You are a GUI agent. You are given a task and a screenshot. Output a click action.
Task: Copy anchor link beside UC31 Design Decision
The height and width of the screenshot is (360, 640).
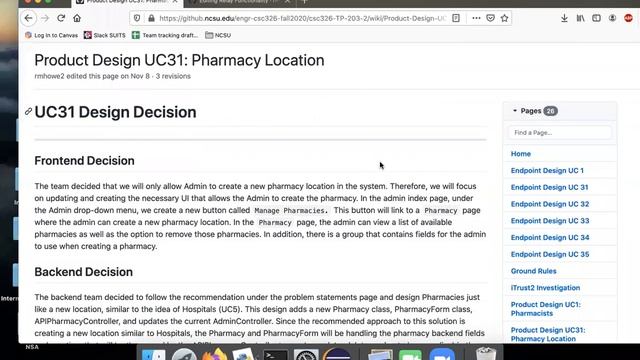pyautogui.click(x=28, y=111)
